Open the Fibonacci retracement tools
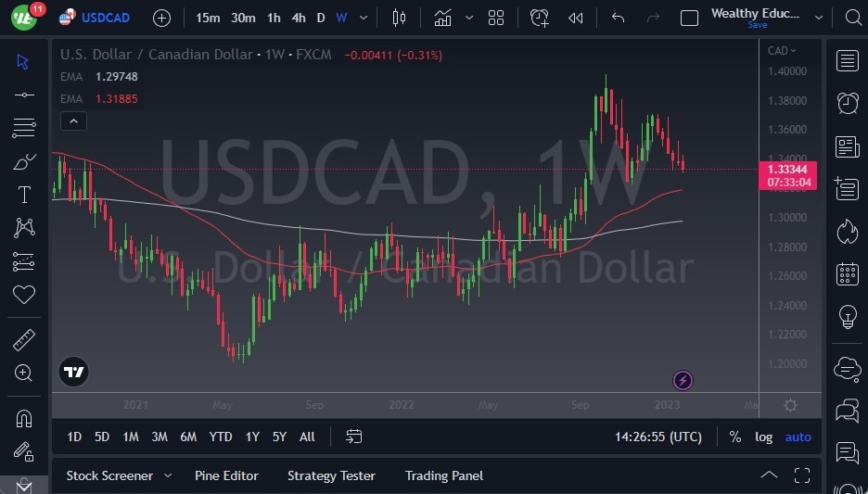This screenshot has height=494, width=868. (x=24, y=128)
